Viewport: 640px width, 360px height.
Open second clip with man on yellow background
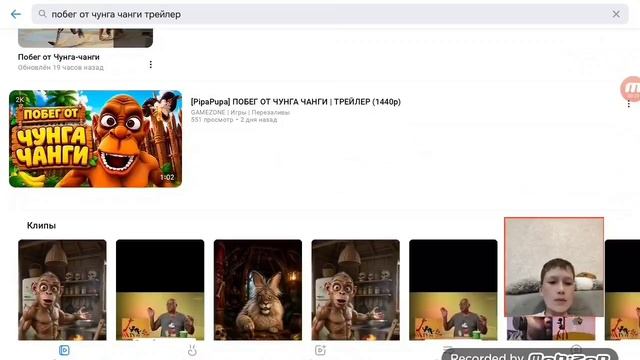(x=160, y=290)
